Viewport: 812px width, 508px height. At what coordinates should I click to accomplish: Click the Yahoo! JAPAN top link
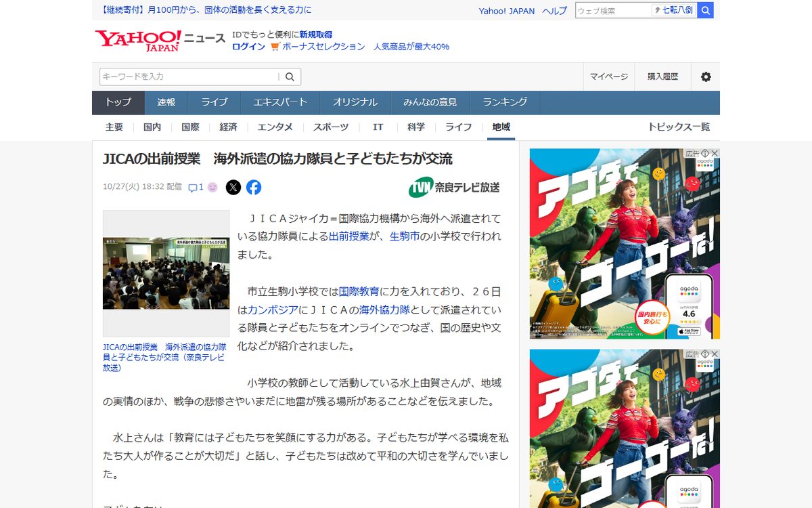point(507,11)
